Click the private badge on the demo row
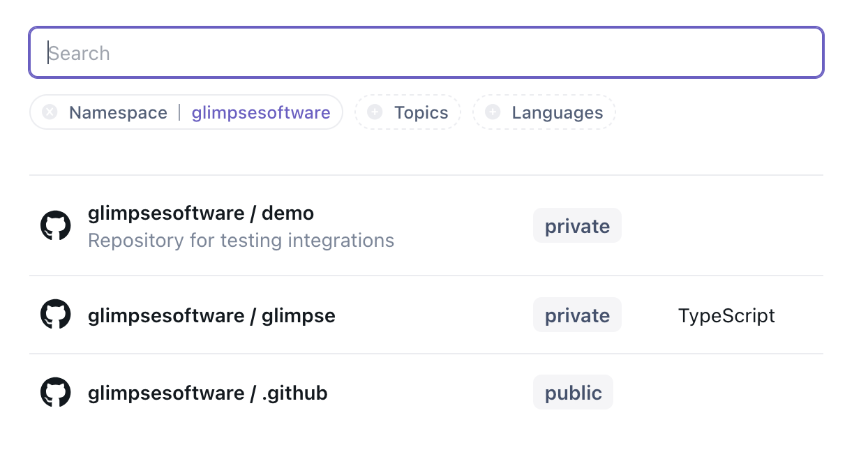Screen dimensions: 868x459 point(577,226)
